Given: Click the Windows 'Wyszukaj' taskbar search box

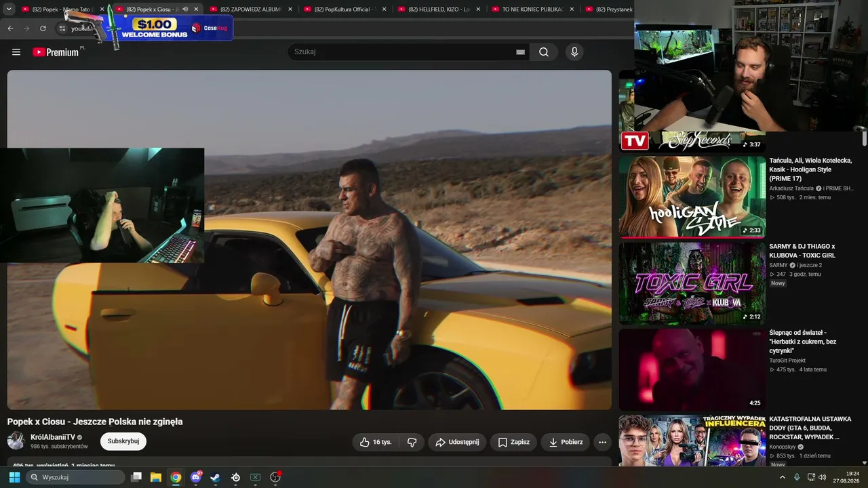Looking at the screenshot, I should click(x=75, y=477).
